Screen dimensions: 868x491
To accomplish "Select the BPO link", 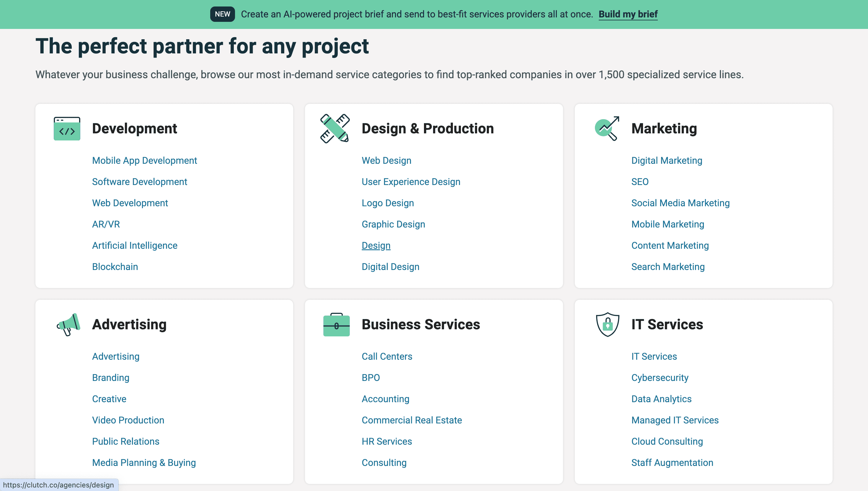I will pos(371,378).
